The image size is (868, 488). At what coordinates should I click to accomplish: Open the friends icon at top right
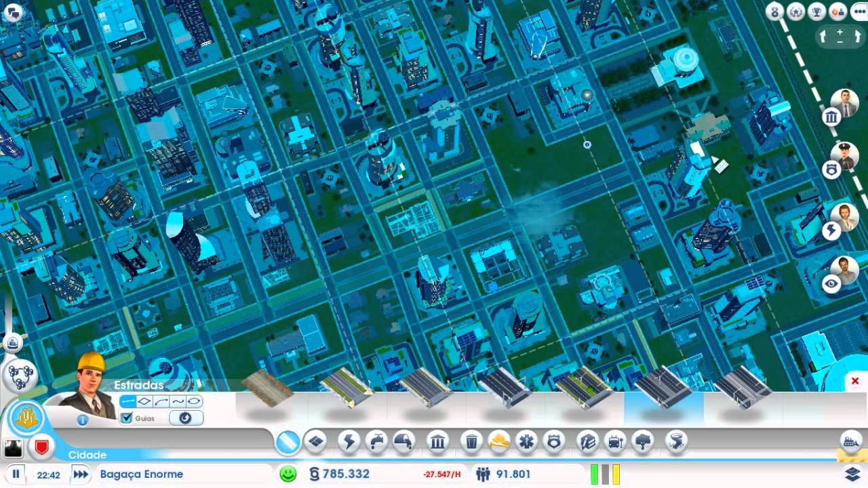(838, 11)
